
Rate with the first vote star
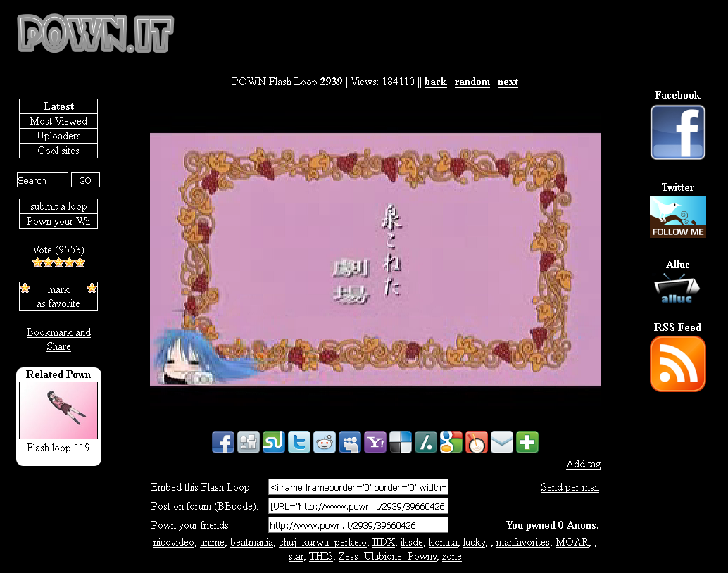[x=37, y=263]
